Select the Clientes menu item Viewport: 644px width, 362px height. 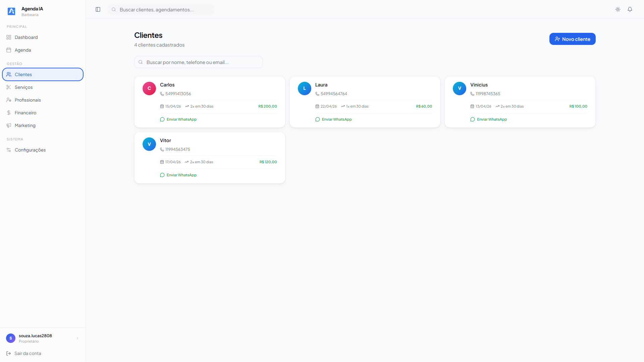(x=43, y=74)
